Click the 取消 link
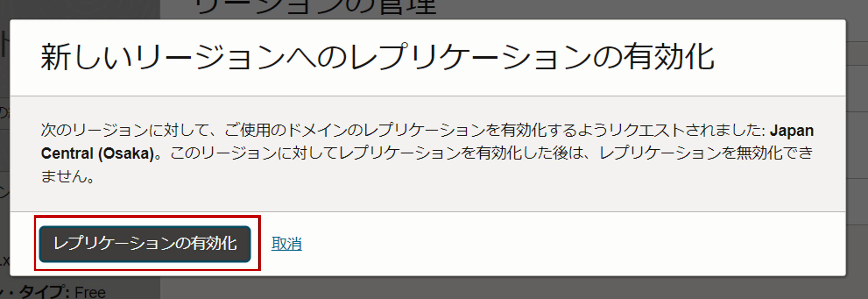The width and height of the screenshot is (868, 299). click(286, 244)
